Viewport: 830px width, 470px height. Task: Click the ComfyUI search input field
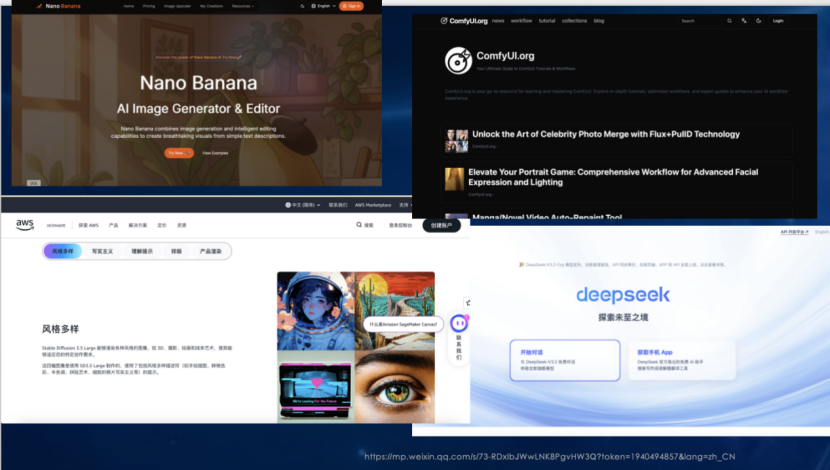pyautogui.click(x=698, y=20)
